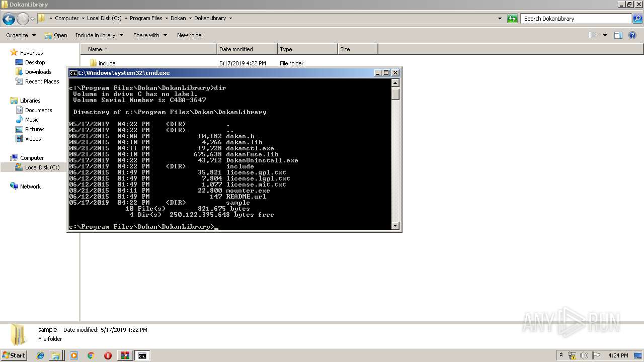Open the Videos library

click(x=33, y=139)
